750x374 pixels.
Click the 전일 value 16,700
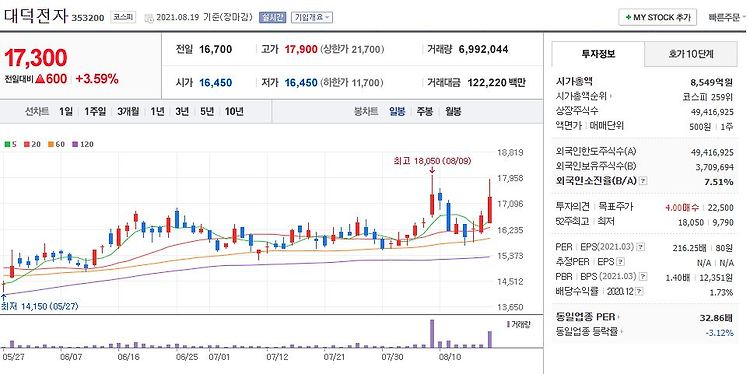[216, 49]
